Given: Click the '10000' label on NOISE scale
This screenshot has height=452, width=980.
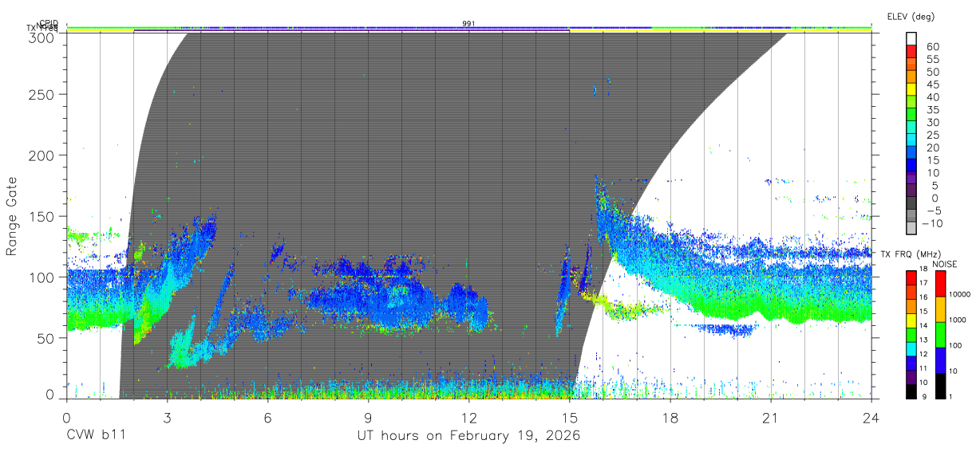Looking at the screenshot, I should click(x=960, y=296).
